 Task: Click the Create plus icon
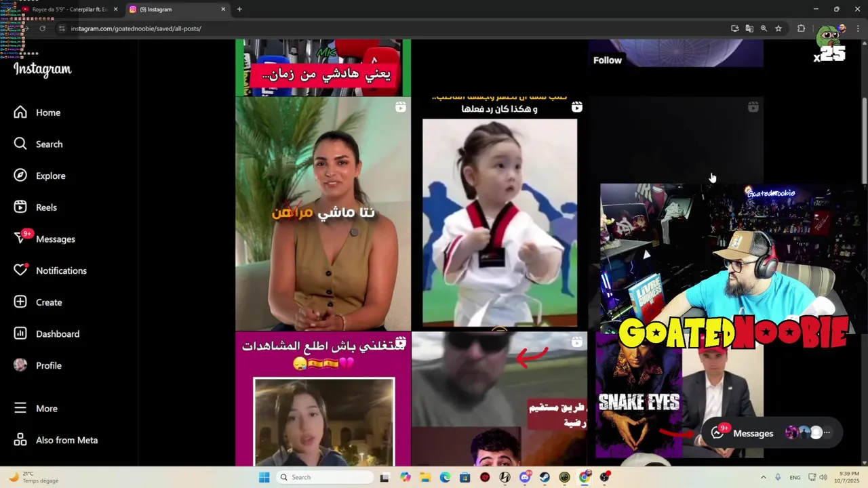(20, 302)
